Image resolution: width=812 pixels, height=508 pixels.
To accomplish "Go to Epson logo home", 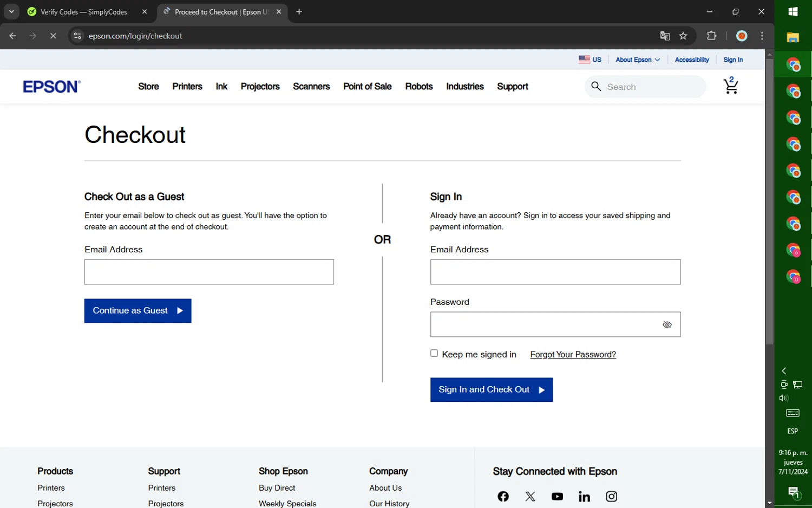I will coord(52,87).
